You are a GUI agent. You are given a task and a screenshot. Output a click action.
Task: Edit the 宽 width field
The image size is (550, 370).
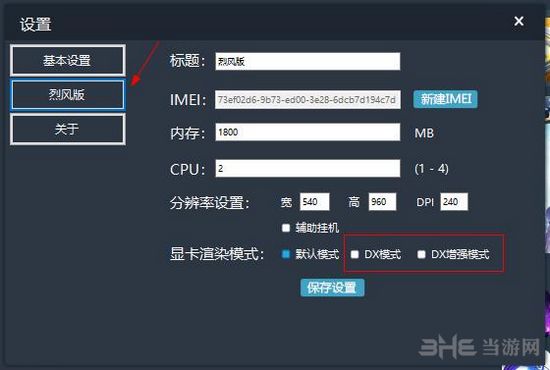tap(315, 202)
